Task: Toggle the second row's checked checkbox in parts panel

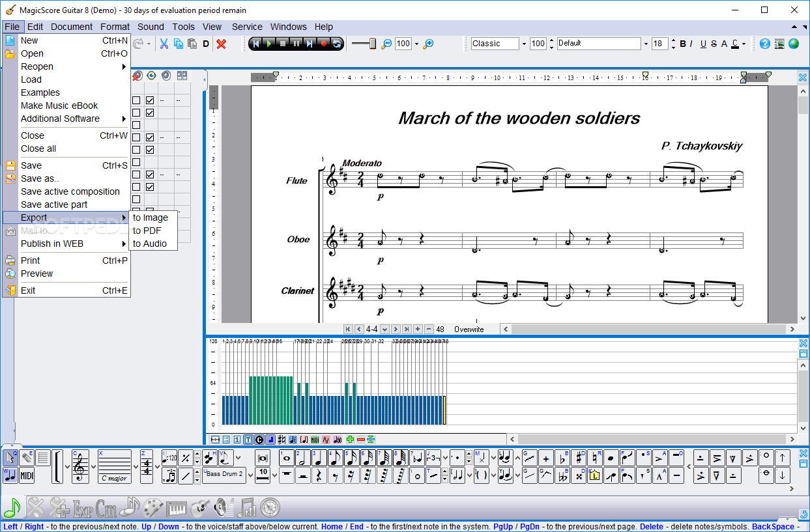Action: click(x=150, y=113)
